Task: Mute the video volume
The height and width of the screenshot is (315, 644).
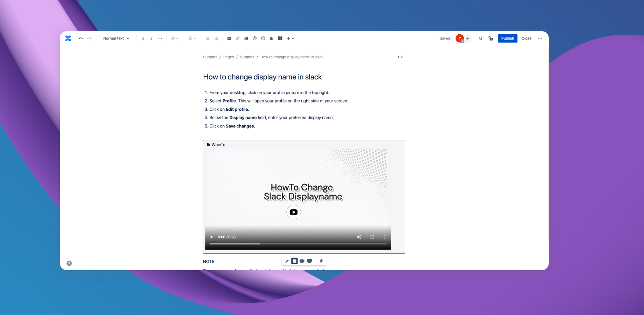Action: tap(359, 237)
